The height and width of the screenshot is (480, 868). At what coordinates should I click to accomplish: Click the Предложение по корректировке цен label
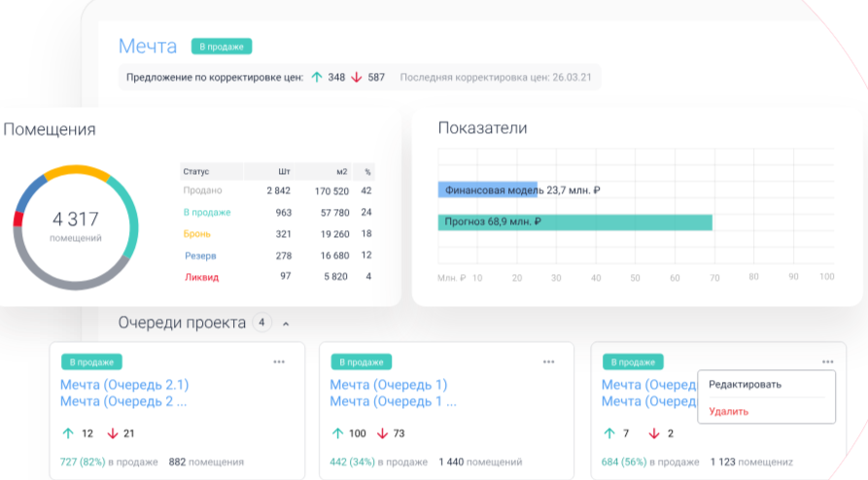tap(215, 78)
